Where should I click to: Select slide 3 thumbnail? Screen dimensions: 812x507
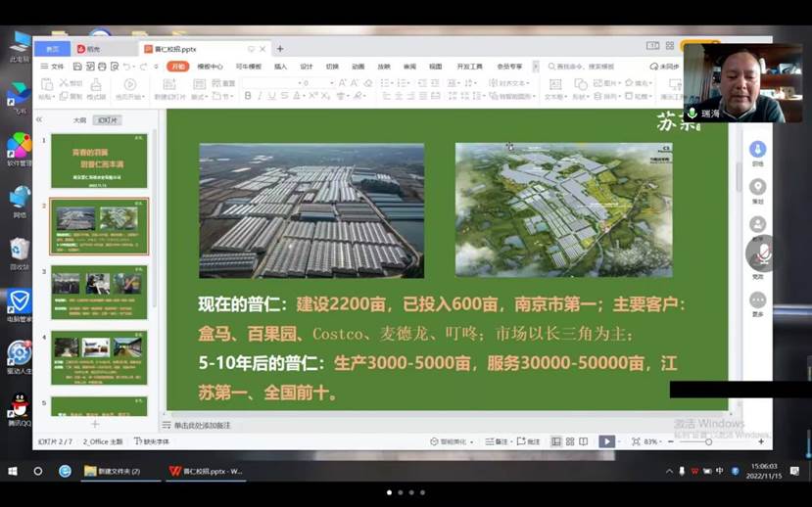coord(99,291)
